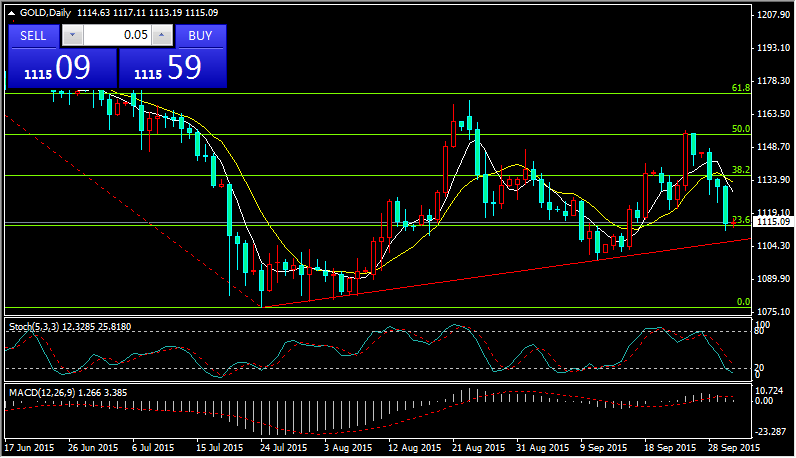The height and width of the screenshot is (458, 796).
Task: Click the sell price 1115 09 tile
Action: tap(62, 68)
